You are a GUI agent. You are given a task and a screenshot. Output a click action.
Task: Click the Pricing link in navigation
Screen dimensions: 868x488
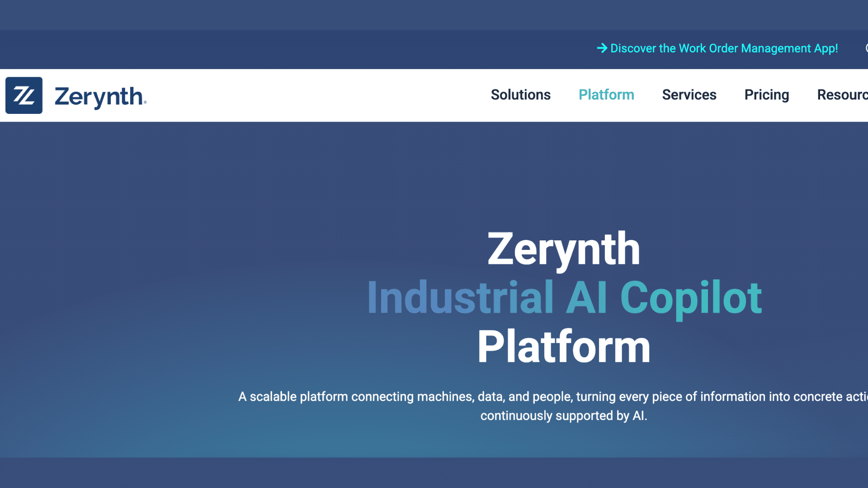(x=767, y=95)
